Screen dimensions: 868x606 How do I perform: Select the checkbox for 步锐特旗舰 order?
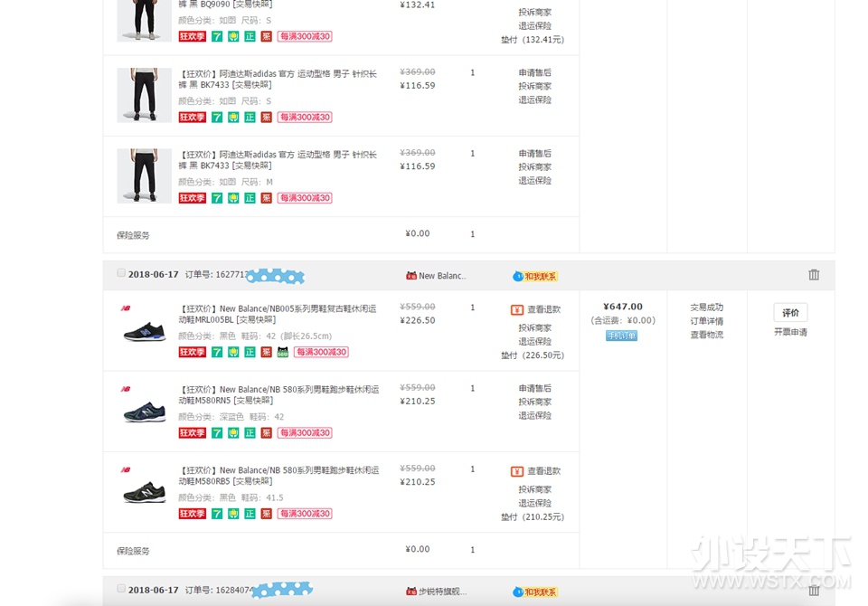point(121,589)
